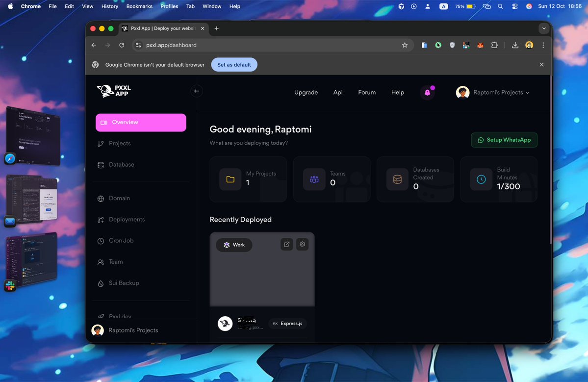Open Team in the sidebar

pos(116,262)
